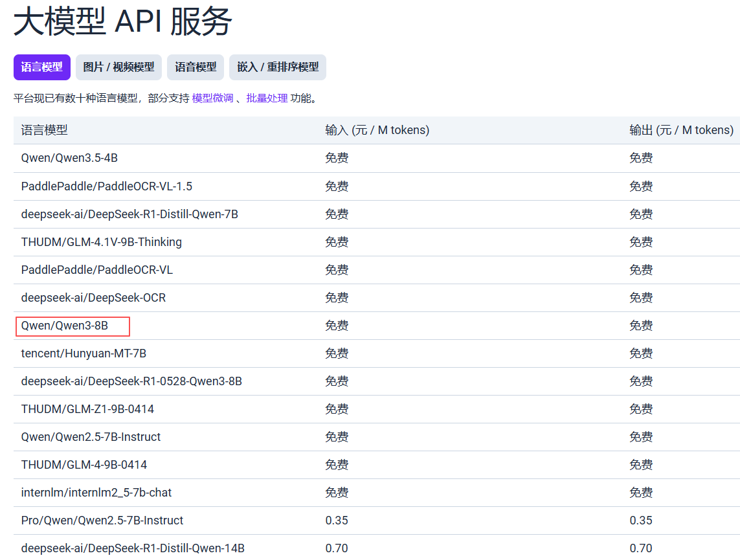The width and height of the screenshot is (740, 560).
Task: Click deepseek-ai/DeepSeek-OCR model name
Action: [x=93, y=298]
